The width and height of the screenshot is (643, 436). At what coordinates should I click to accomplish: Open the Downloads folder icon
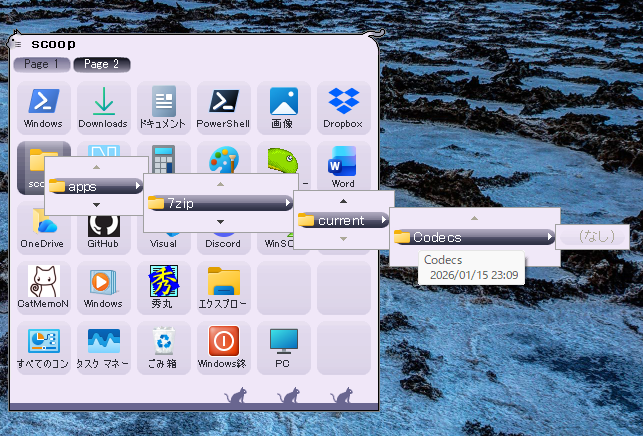103,107
